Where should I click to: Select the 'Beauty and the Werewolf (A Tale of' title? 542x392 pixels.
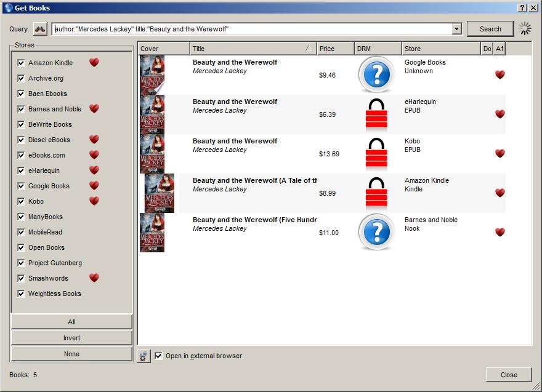pos(255,180)
